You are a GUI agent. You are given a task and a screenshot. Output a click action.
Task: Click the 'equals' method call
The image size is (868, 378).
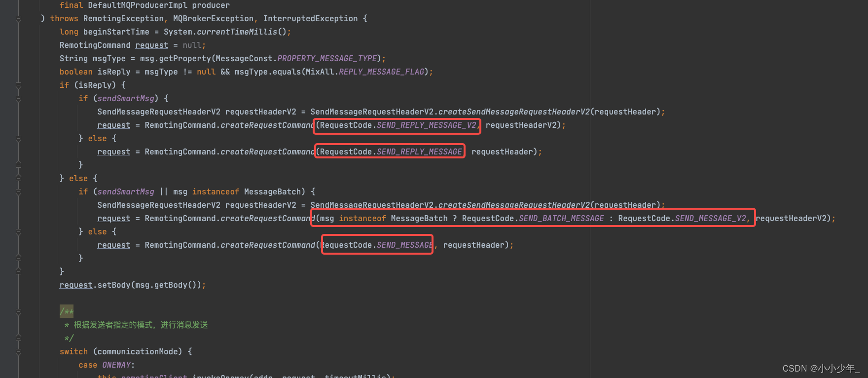[x=287, y=72]
